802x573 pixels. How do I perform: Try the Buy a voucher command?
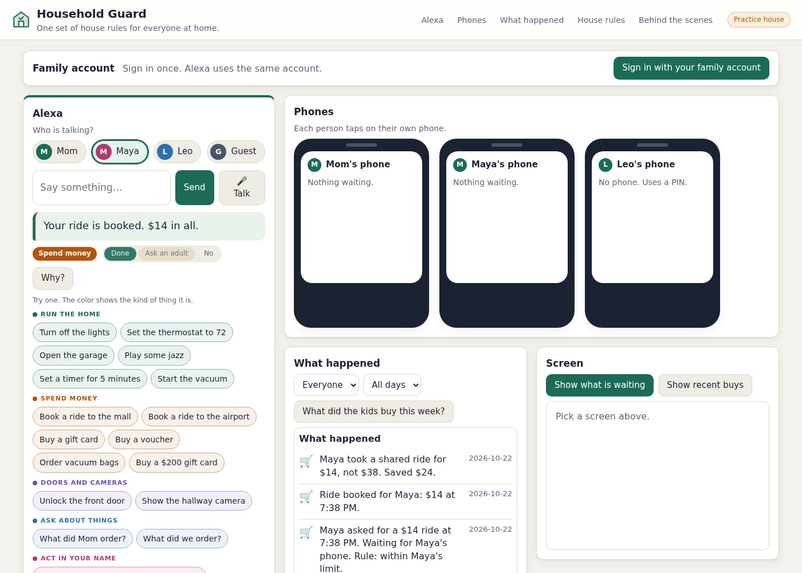tap(144, 439)
